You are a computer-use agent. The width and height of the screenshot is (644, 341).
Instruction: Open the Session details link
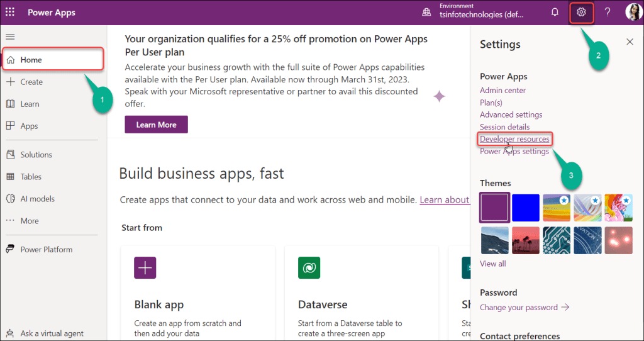pyautogui.click(x=505, y=127)
